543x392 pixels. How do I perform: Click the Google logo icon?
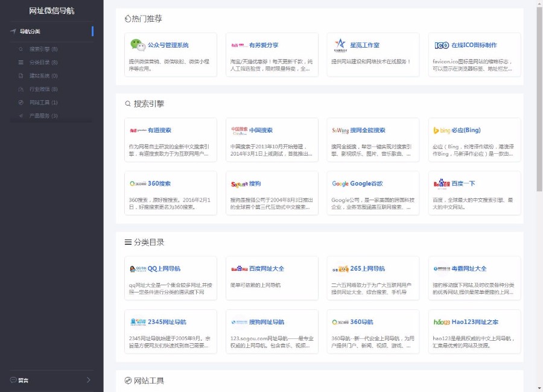340,183
